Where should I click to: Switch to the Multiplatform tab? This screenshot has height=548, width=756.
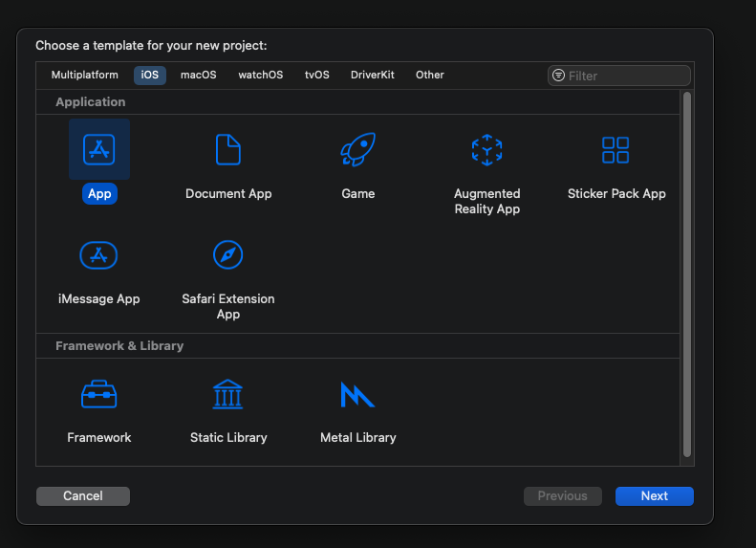point(85,75)
